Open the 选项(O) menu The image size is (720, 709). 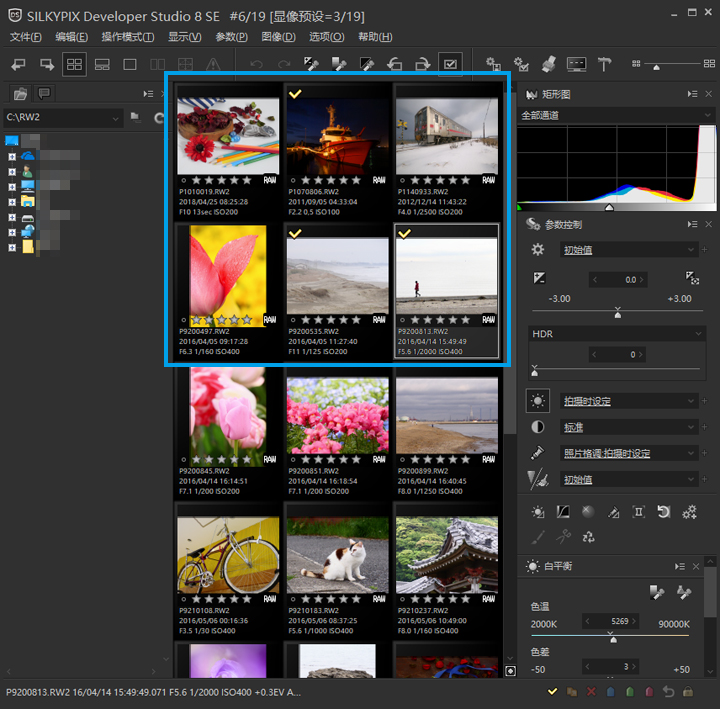click(326, 37)
